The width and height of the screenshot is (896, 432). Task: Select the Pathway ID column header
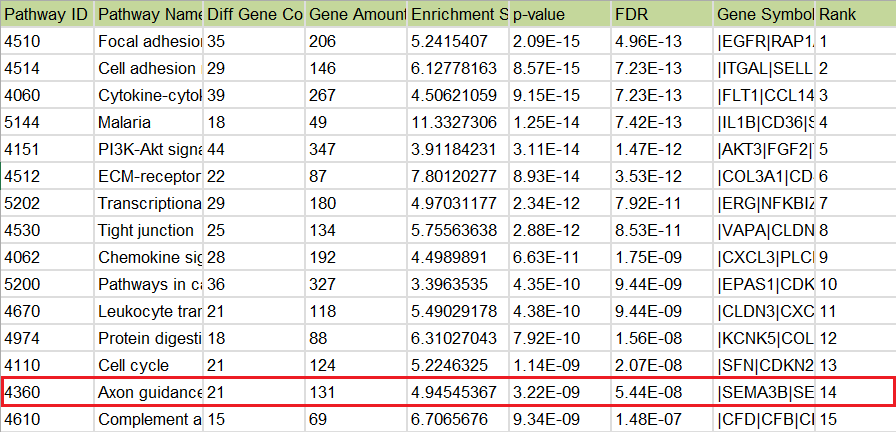pos(47,15)
